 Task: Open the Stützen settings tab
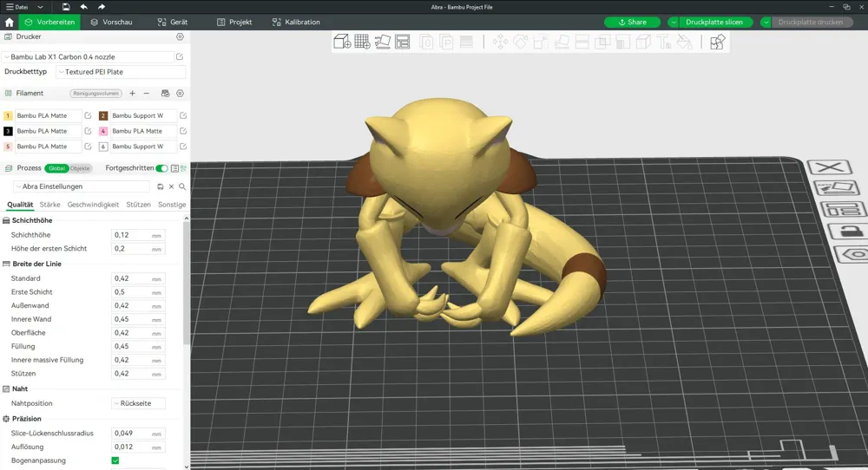(138, 205)
